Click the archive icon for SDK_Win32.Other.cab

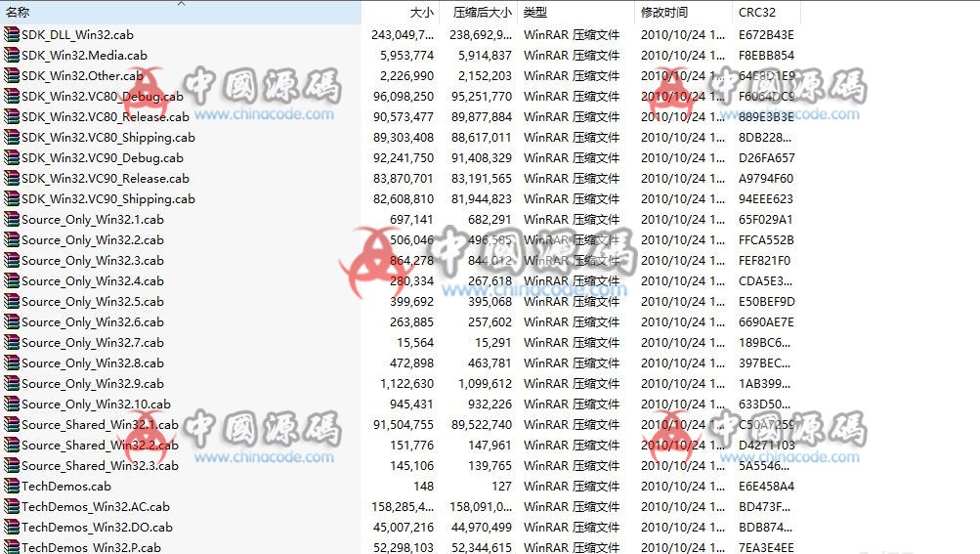click(x=12, y=75)
